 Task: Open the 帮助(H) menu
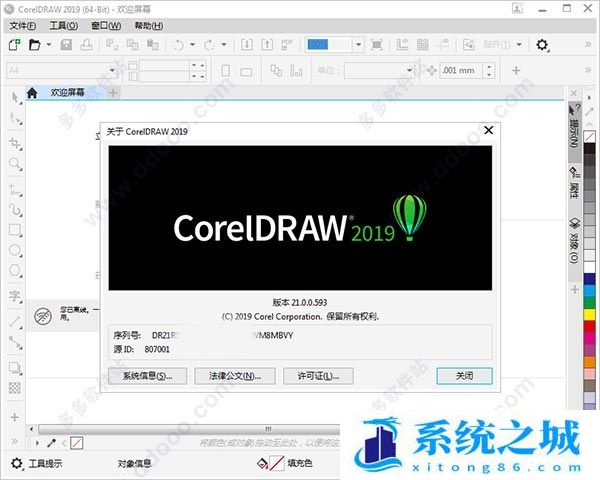coord(148,26)
